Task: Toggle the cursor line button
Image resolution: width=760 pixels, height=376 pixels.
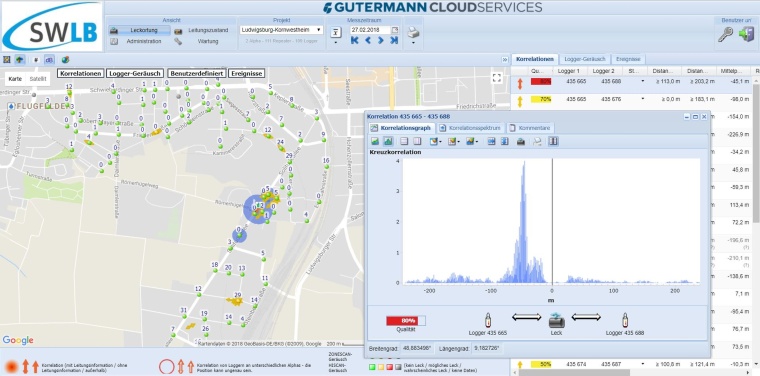Action: (x=553, y=141)
